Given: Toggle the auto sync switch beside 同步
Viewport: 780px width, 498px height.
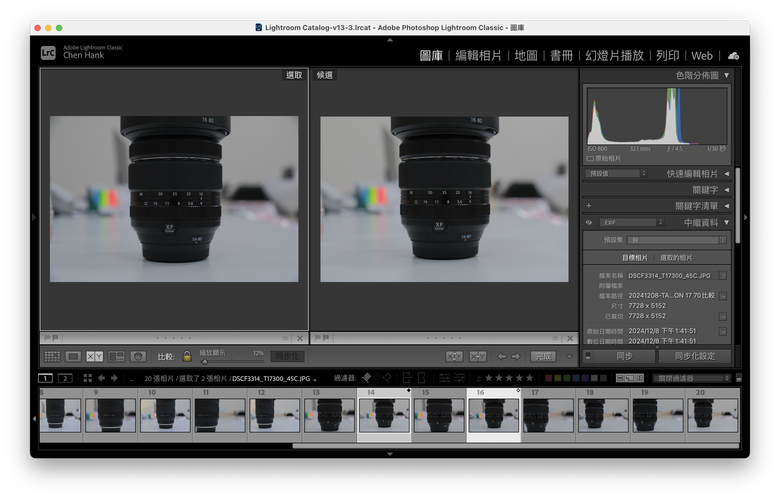Looking at the screenshot, I should point(588,356).
